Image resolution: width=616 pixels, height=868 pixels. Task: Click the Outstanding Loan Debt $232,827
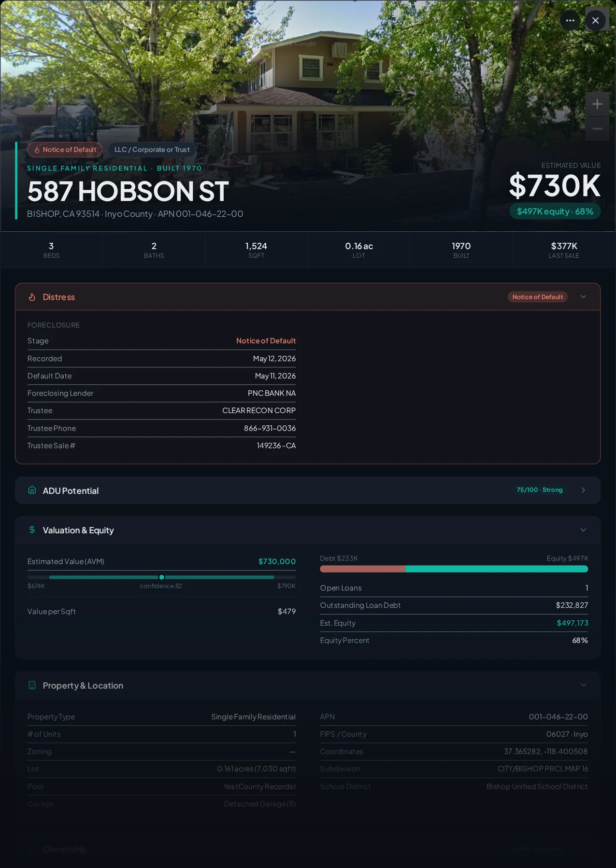(572, 605)
